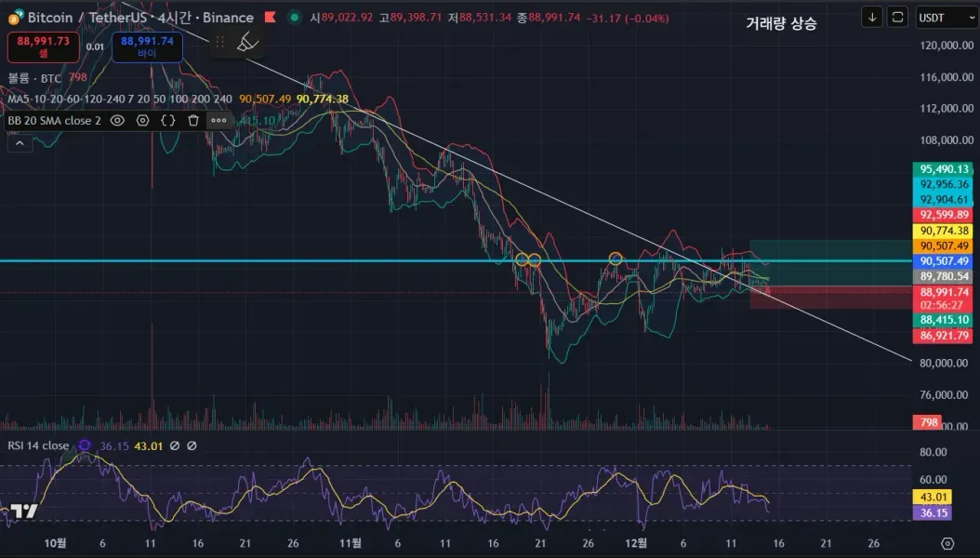This screenshot has width=980, height=558.
Task: Click the 0.01 spread value
Action: (95, 46)
